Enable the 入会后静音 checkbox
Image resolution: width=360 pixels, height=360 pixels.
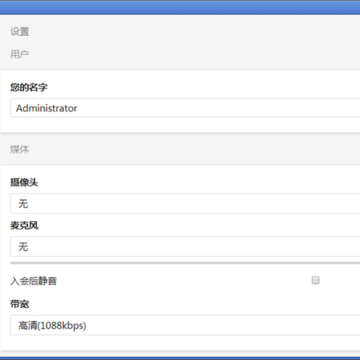[315, 280]
